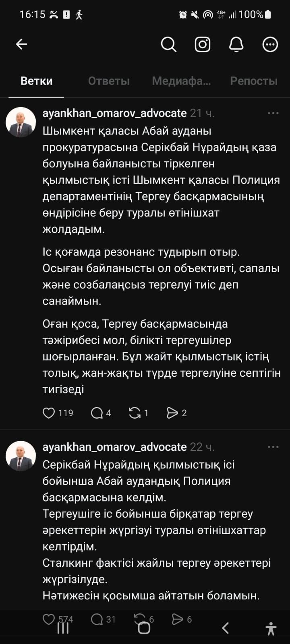Tap avatar of the second post

pos(21,456)
